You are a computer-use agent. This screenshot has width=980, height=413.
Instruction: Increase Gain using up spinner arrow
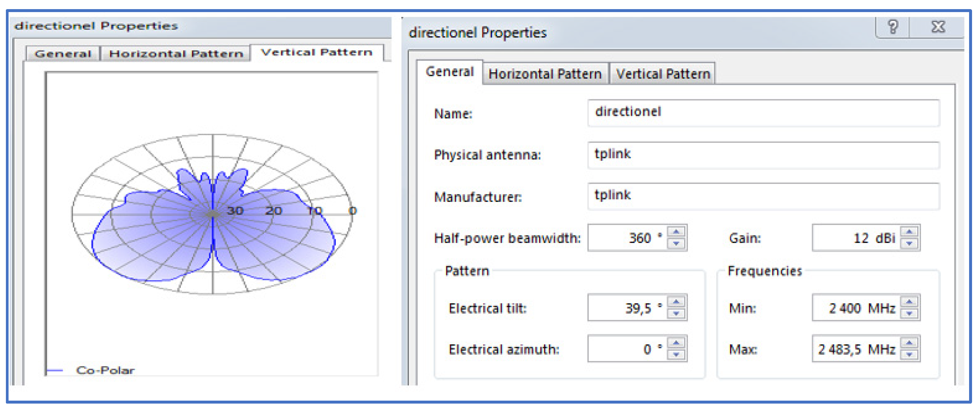(909, 232)
